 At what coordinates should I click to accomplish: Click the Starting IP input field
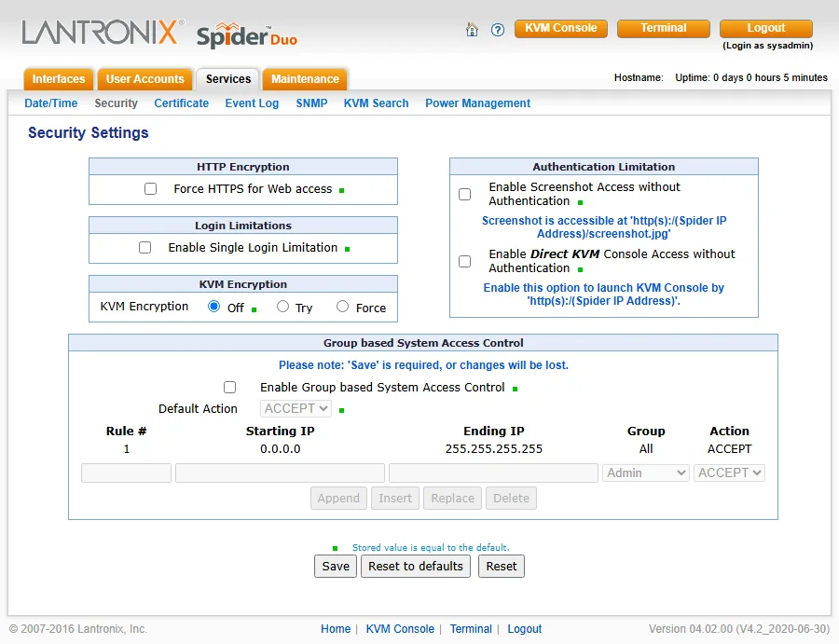pos(280,473)
